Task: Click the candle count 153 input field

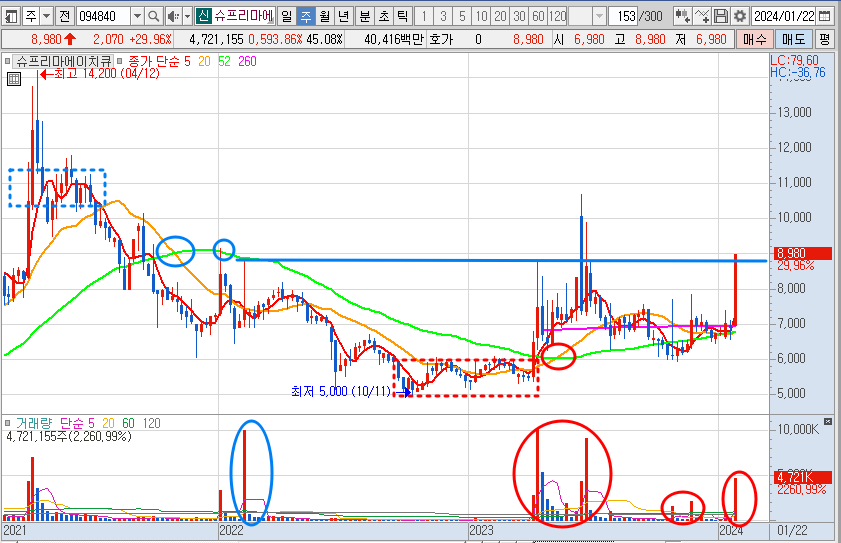Action: pyautogui.click(x=623, y=17)
